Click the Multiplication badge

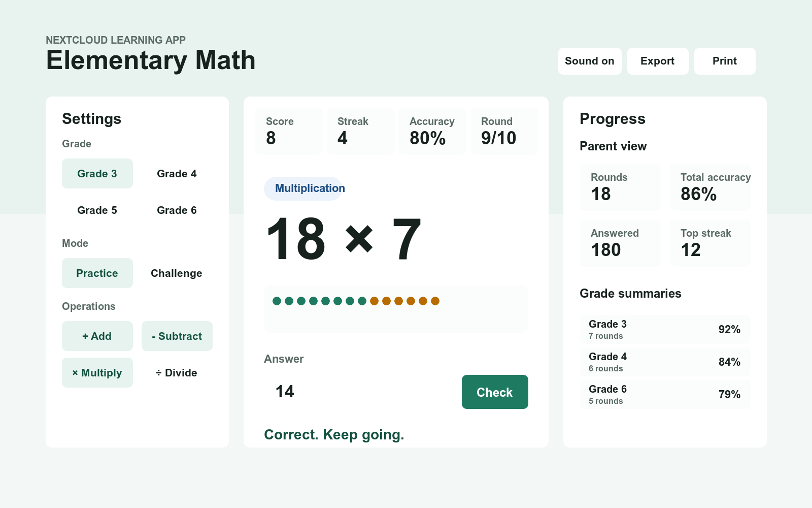click(303, 188)
